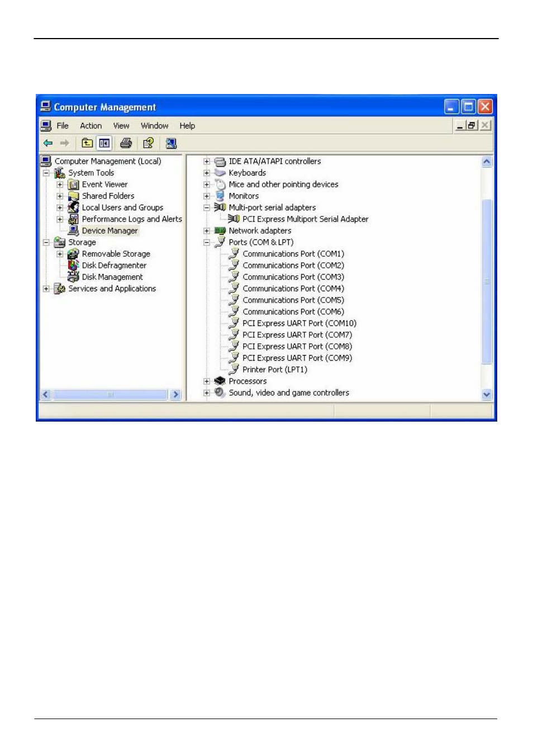Viewport: 533px width, 756px height.
Task: Click the Shared Folders icon
Action: (x=73, y=196)
